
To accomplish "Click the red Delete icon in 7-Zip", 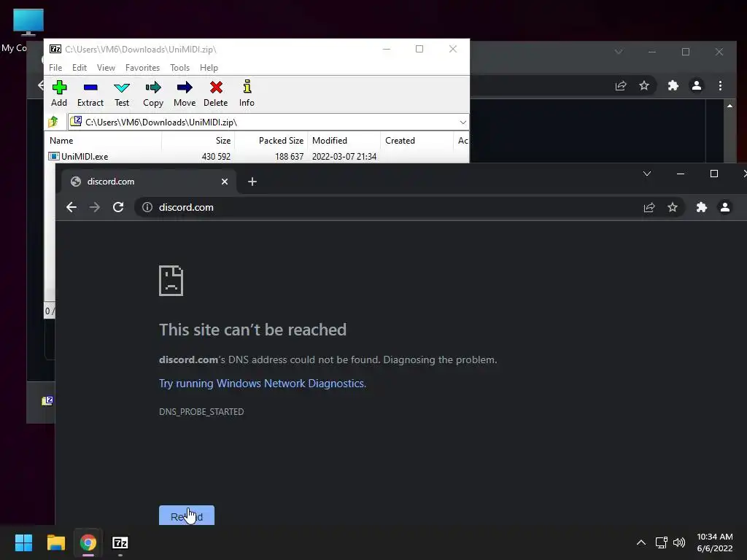I will coord(216,94).
